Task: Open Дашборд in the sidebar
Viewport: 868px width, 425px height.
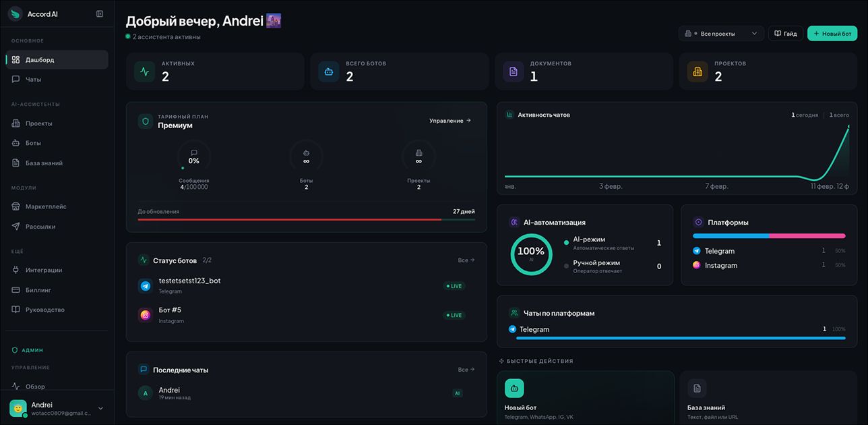Action: point(57,59)
